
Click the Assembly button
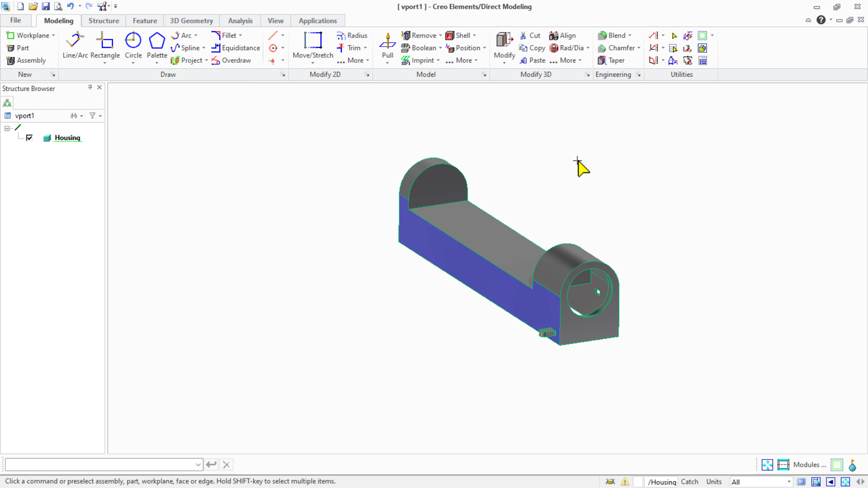point(26,61)
